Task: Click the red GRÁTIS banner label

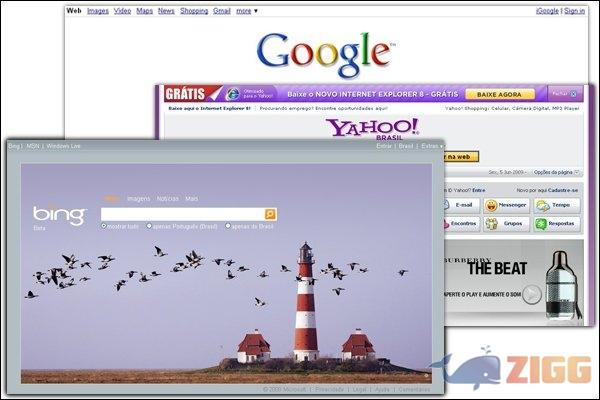Action: point(185,94)
